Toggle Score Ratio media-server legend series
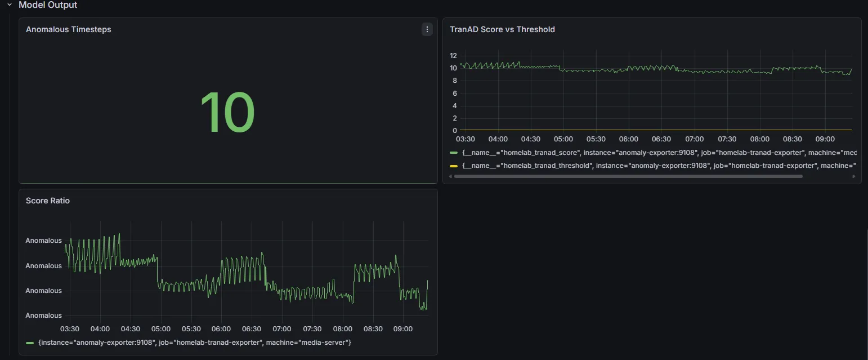This screenshot has width=868, height=360. (195, 343)
